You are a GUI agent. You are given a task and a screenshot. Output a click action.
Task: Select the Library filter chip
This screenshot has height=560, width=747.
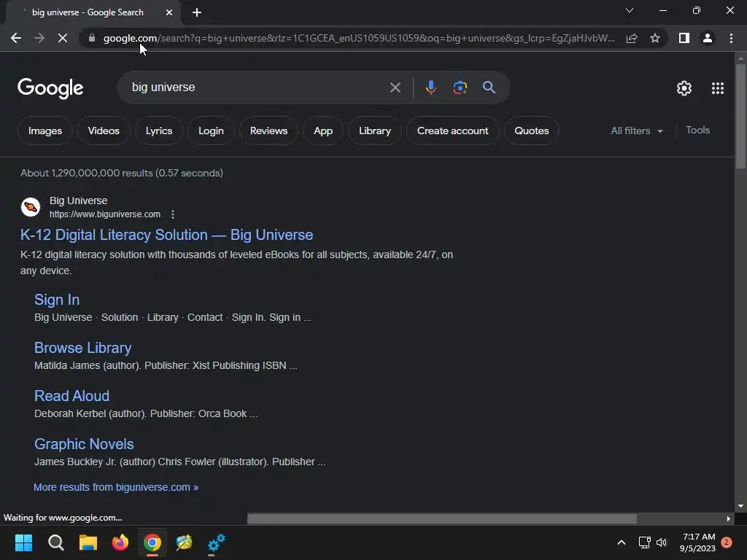(x=375, y=131)
